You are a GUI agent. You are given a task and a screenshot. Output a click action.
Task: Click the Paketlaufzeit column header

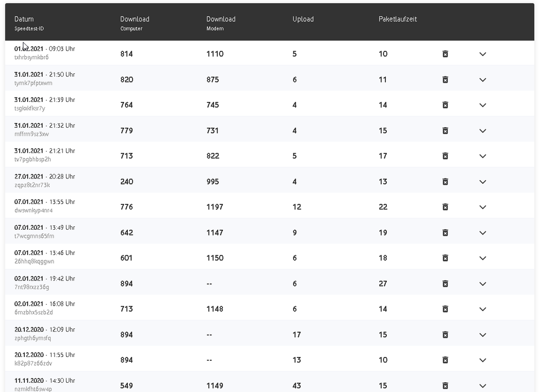398,19
